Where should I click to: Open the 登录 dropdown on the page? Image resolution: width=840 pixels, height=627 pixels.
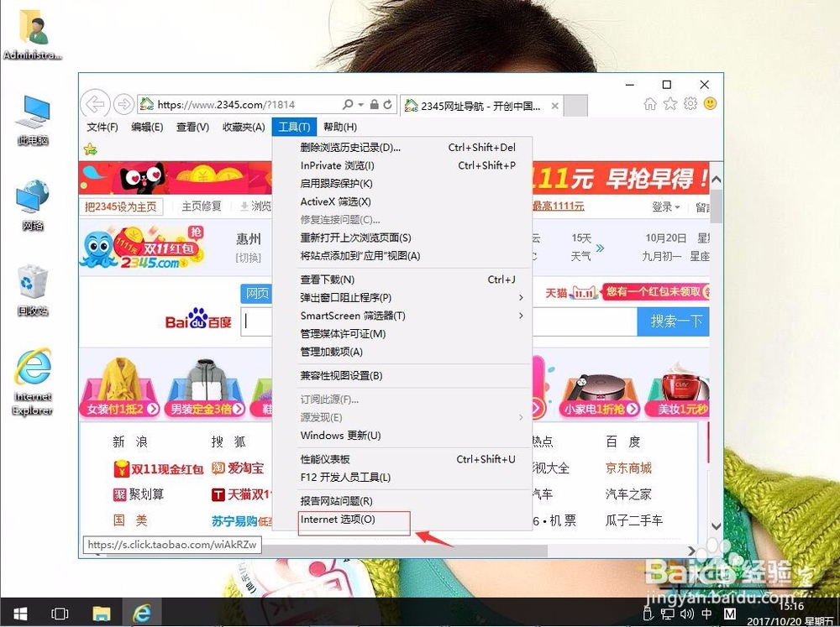(x=666, y=206)
